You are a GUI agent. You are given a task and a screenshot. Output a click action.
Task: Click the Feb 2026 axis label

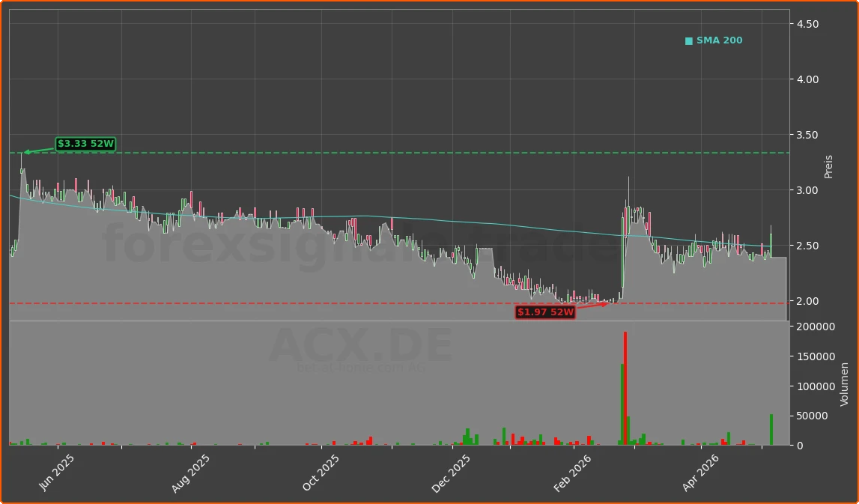pos(572,473)
